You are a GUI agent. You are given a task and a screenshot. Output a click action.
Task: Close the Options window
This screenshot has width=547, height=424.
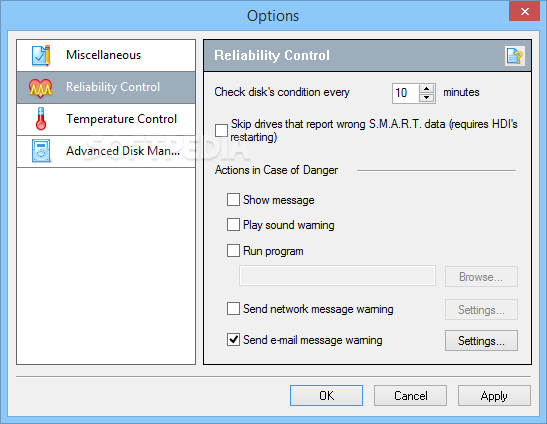524,12
